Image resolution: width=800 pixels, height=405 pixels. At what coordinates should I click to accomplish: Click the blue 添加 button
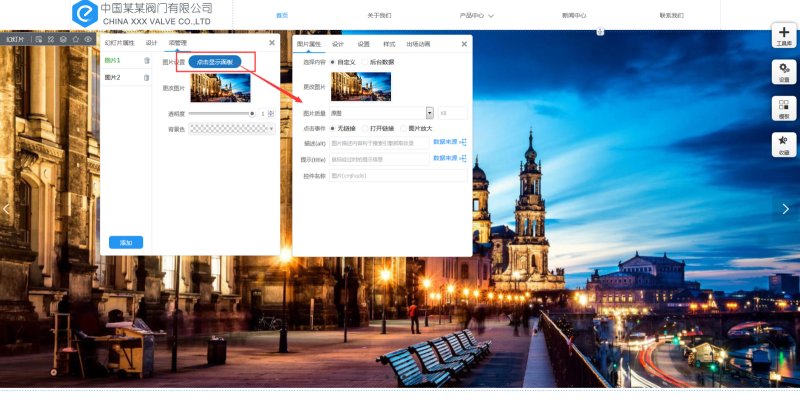point(126,242)
